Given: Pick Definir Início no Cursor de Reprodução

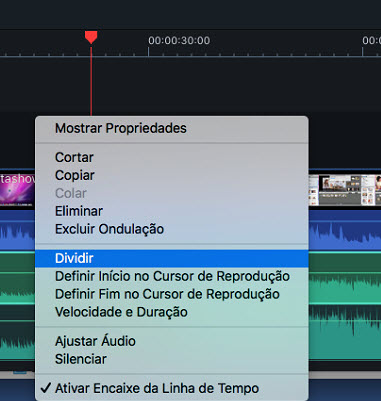Looking at the screenshot, I should click(172, 276).
